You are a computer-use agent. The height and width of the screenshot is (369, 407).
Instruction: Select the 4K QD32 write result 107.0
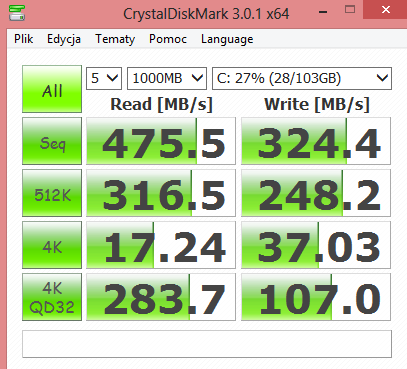pos(316,297)
